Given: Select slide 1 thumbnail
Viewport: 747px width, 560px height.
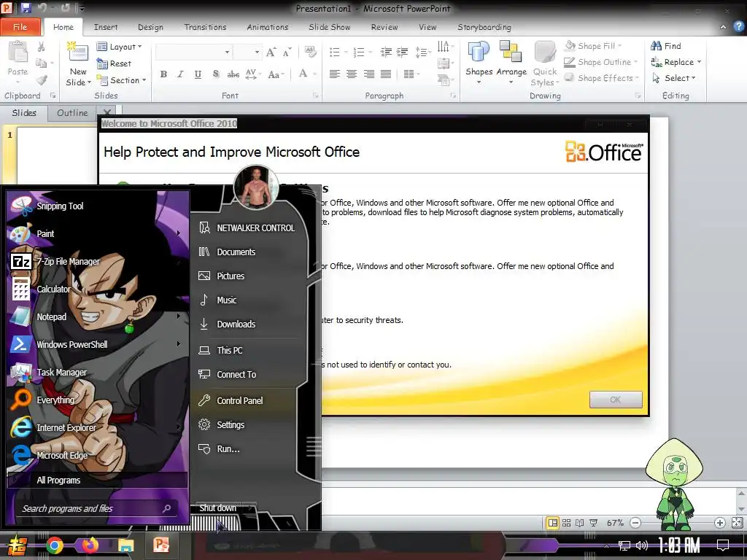Looking at the screenshot, I should [57, 155].
